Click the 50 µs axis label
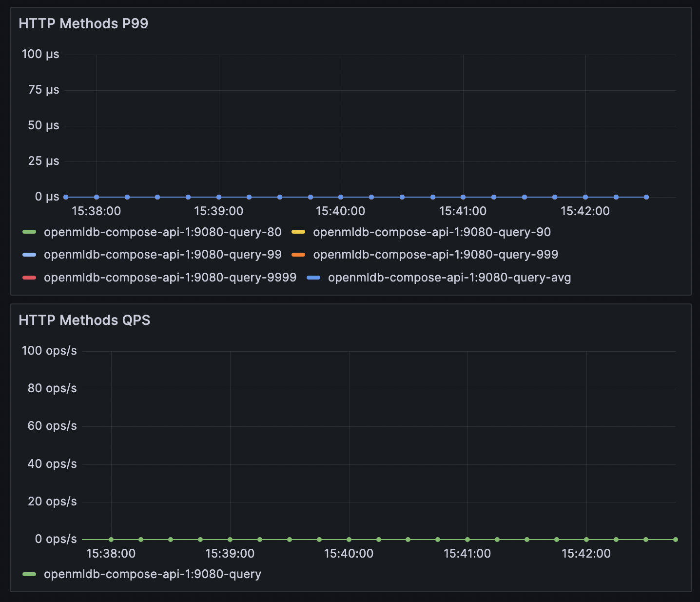700x602 pixels. click(x=43, y=125)
